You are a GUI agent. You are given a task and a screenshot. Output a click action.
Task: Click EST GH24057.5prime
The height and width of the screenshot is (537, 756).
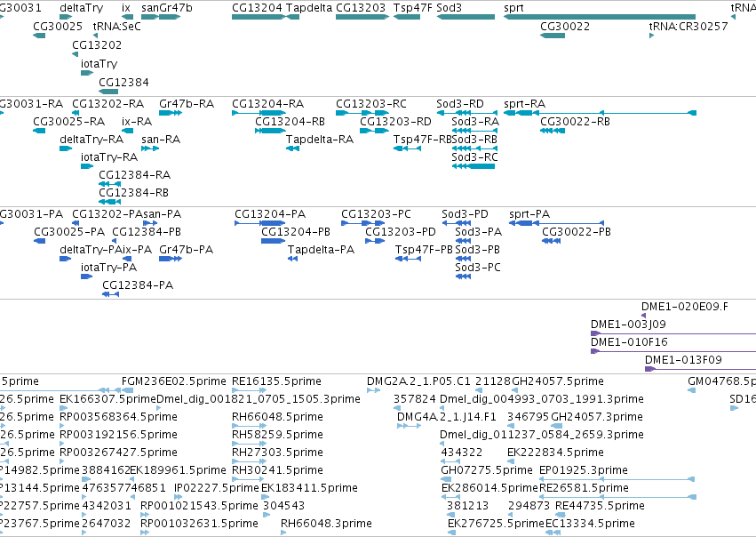[x=557, y=381]
